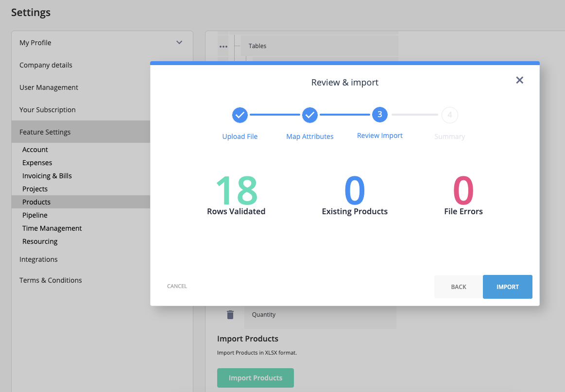The height and width of the screenshot is (392, 565).
Task: Click the File Errors count
Action: [x=463, y=190]
